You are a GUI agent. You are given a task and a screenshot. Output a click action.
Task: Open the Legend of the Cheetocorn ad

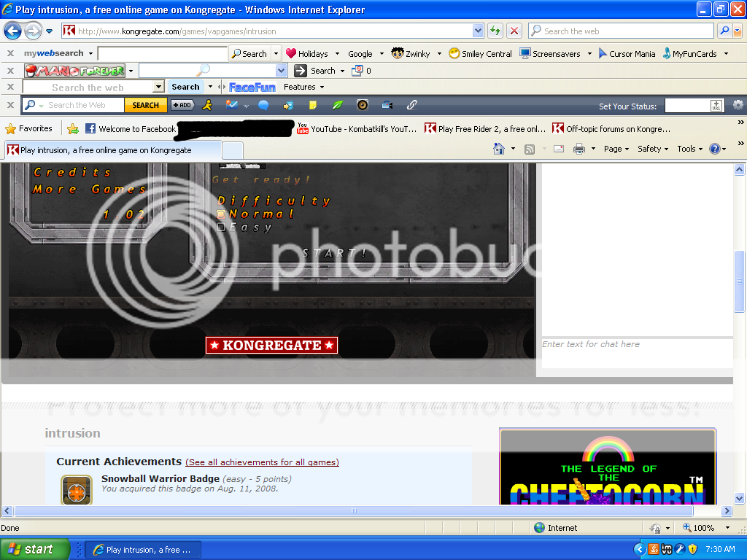[608, 467]
